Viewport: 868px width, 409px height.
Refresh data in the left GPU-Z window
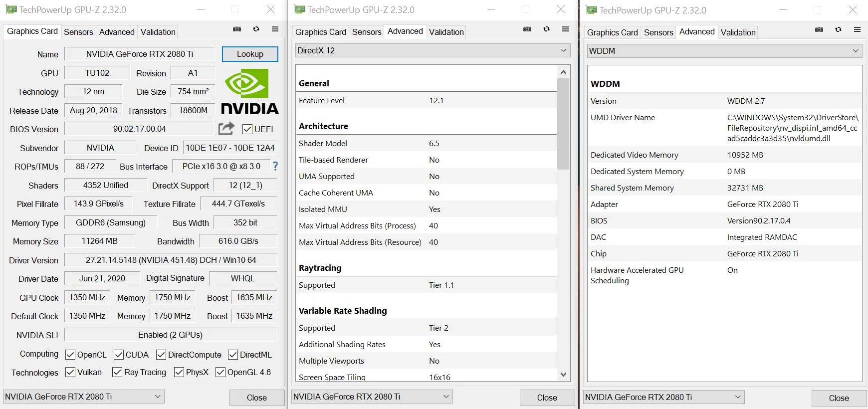tap(256, 29)
